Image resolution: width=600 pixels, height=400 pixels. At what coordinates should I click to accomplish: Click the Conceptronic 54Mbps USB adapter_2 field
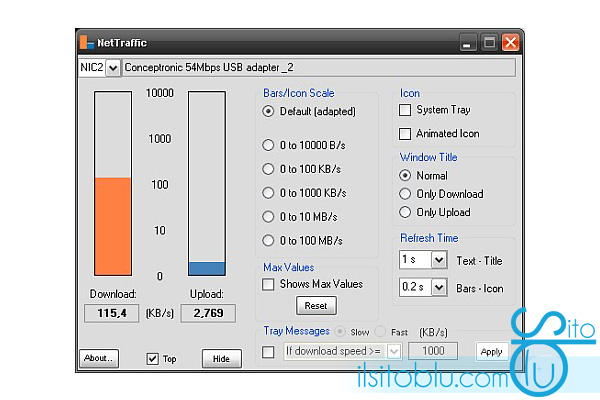(319, 68)
